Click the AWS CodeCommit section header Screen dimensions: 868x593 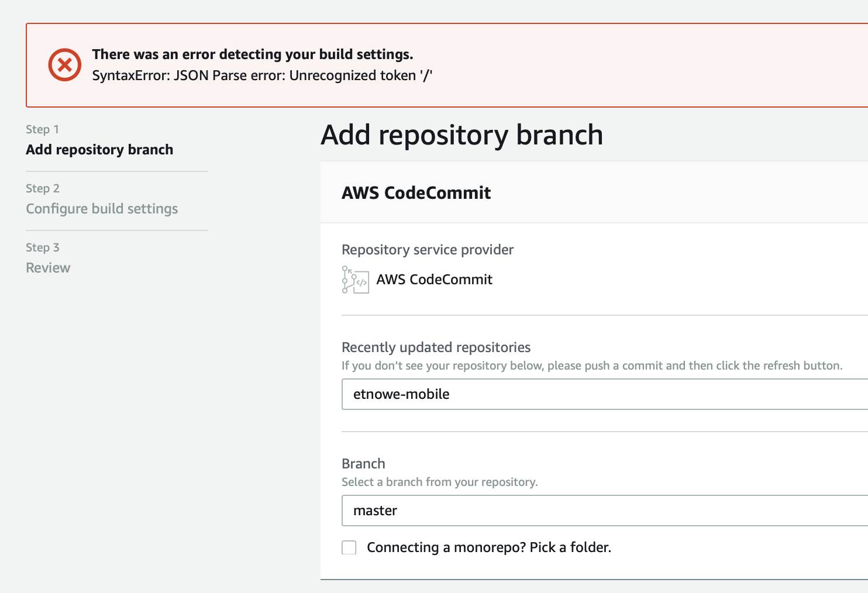tap(416, 193)
